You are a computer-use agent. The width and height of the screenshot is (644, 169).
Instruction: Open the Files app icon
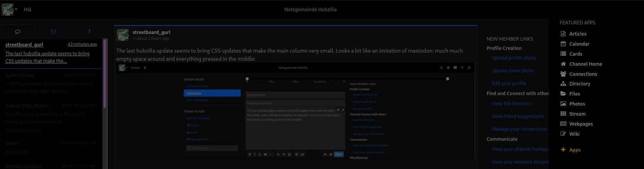(563, 94)
